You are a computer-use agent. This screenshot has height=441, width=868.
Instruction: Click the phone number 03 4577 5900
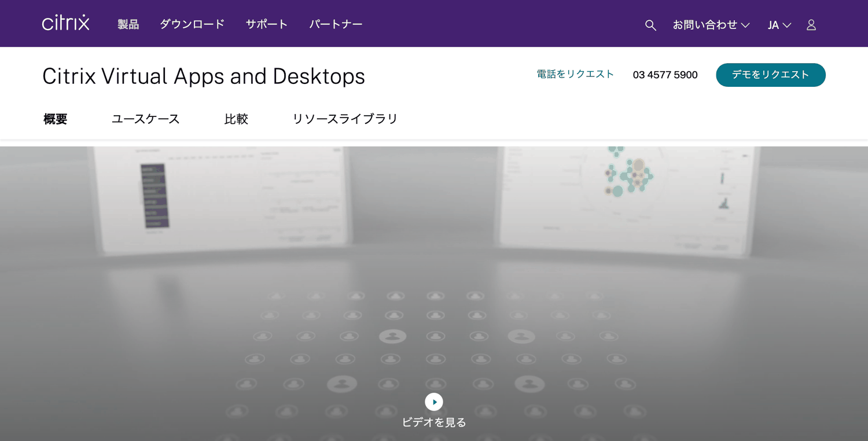[x=665, y=75]
